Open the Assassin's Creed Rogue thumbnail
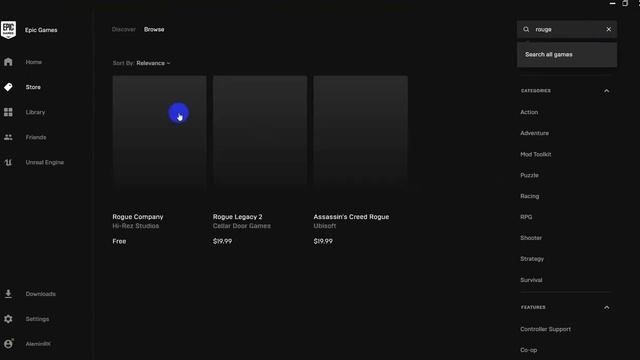This screenshot has width=640, height=360. (x=360, y=131)
